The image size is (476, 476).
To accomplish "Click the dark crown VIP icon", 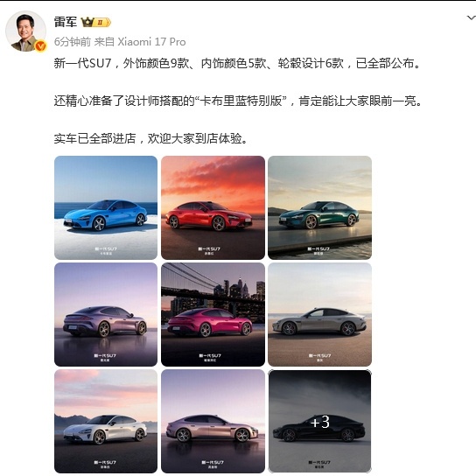I will 87,22.
